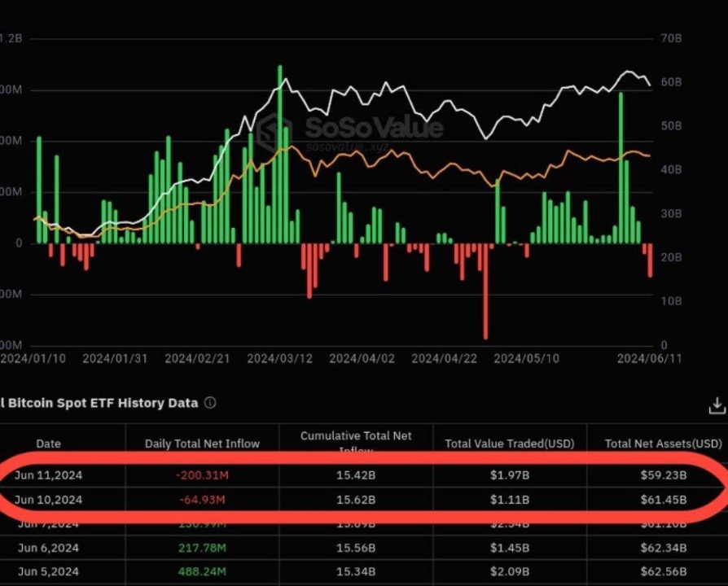Click the Total Net Assets(USD) header

(663, 444)
